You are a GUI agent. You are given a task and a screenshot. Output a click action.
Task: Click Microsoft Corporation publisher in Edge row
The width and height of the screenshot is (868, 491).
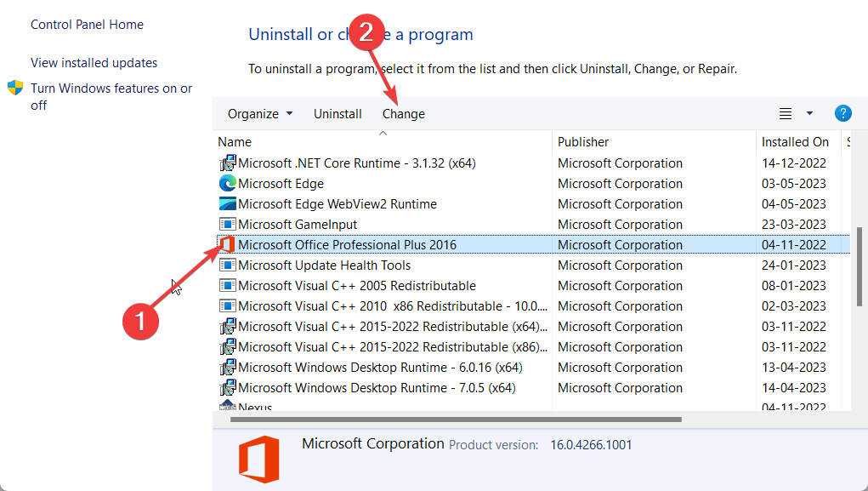620,184
